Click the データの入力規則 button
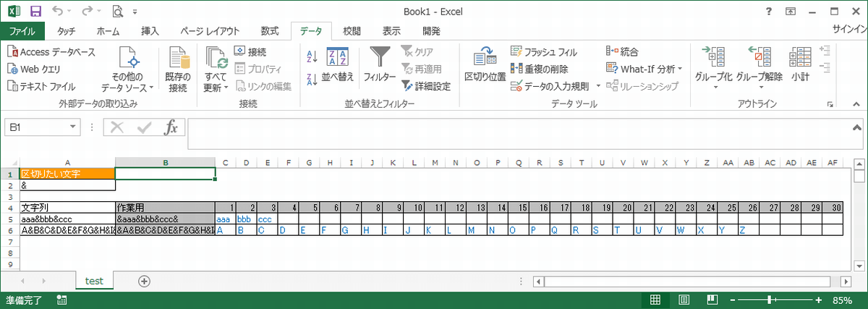The width and height of the screenshot is (868, 309). [x=550, y=86]
